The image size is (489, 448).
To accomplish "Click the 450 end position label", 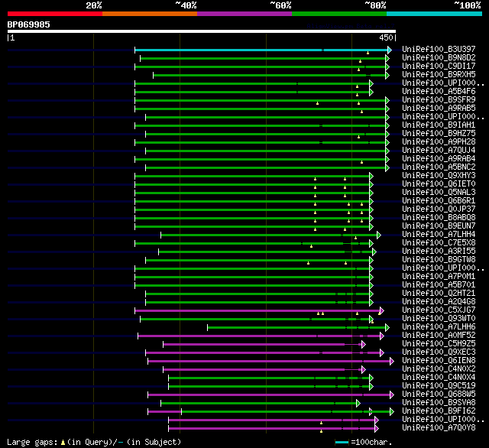I will coord(386,37).
